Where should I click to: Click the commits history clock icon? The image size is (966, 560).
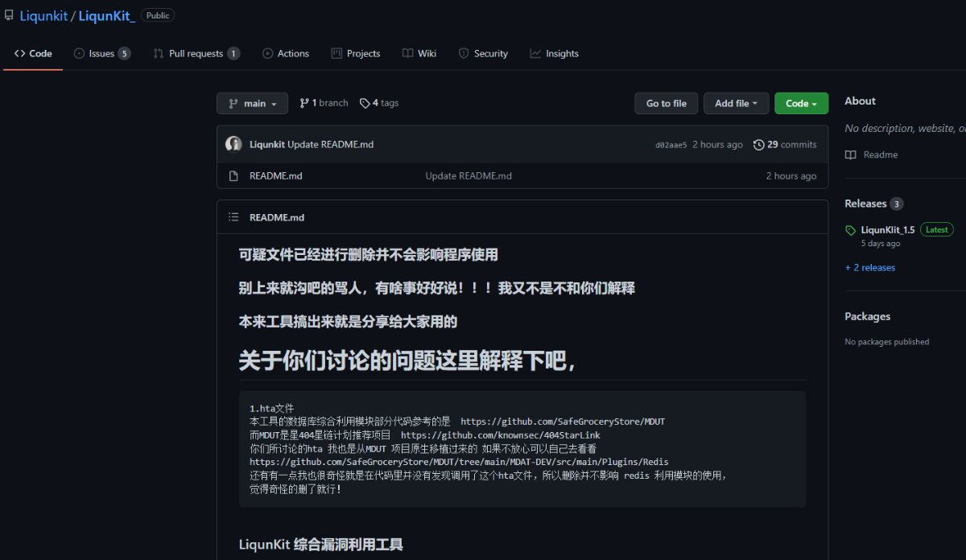[x=758, y=145]
